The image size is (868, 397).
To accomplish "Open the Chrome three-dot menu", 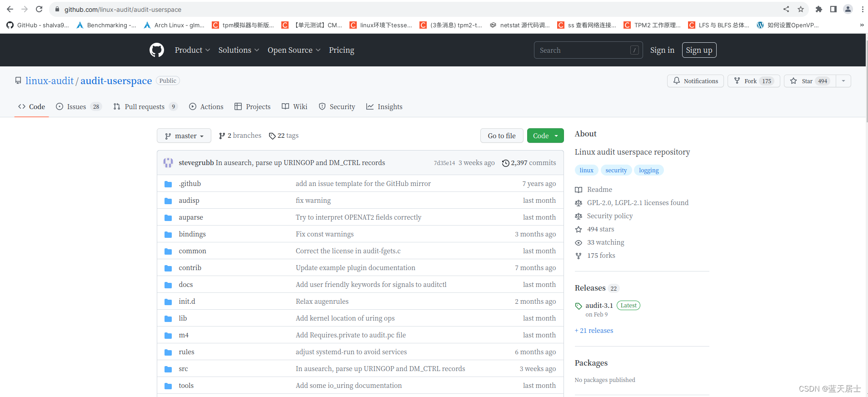I will click(x=862, y=9).
